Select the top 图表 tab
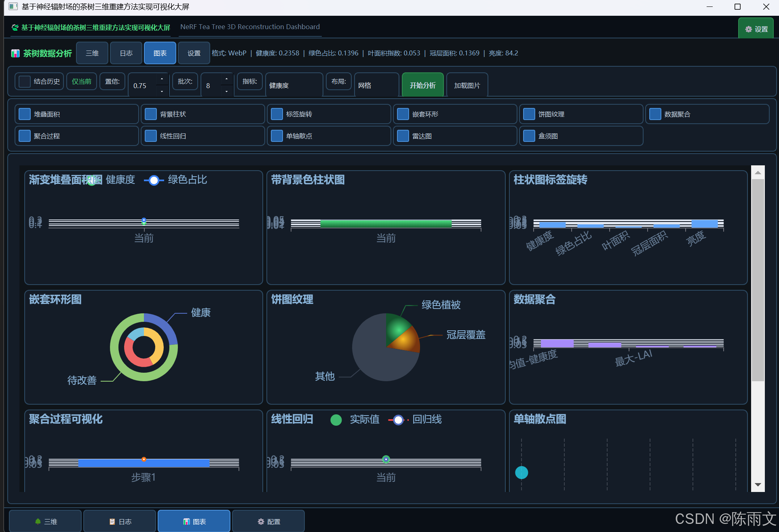Viewport: 779px width, 532px height. 160,53
